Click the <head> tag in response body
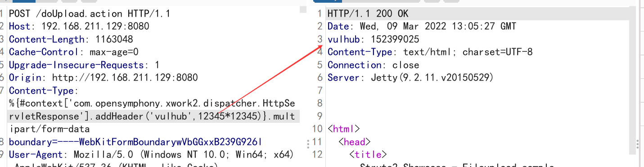644x167 pixels. [354, 142]
